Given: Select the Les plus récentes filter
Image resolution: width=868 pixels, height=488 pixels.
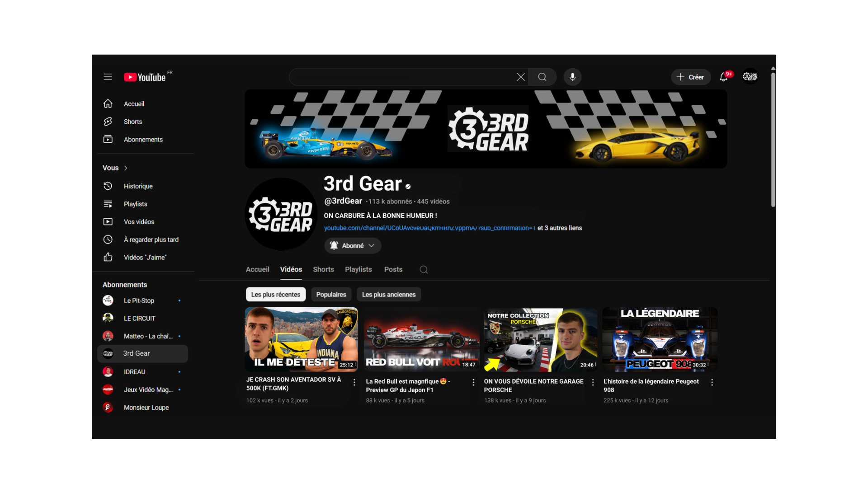Looking at the screenshot, I should 276,294.
